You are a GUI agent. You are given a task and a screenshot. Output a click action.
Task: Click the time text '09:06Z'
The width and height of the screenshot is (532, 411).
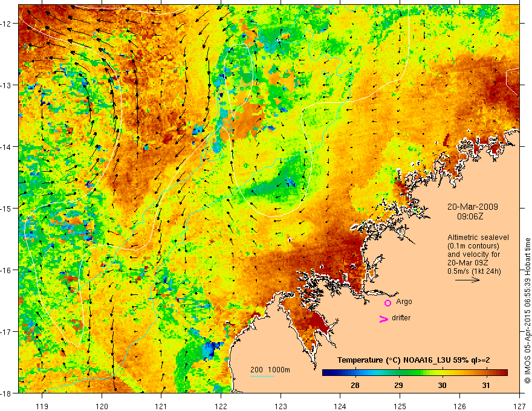pos(470,216)
